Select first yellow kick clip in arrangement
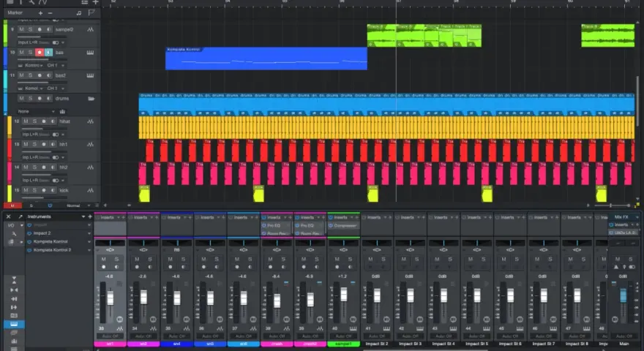The height and width of the screenshot is (351, 644). click(144, 194)
